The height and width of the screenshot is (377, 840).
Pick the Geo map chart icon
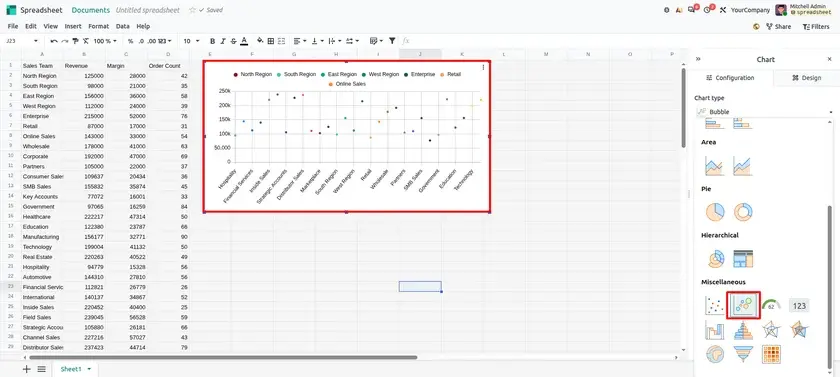pyautogui.click(x=715, y=354)
